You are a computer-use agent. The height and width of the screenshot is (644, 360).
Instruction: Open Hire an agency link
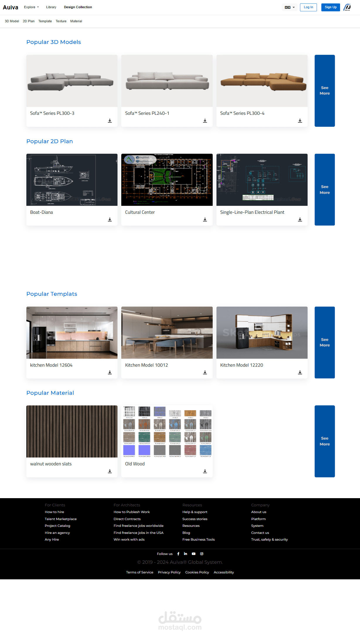pyautogui.click(x=57, y=533)
